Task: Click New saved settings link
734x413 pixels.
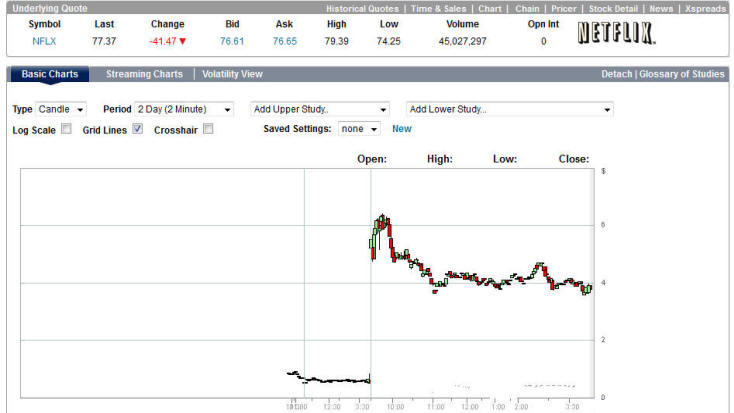Action: click(x=402, y=129)
